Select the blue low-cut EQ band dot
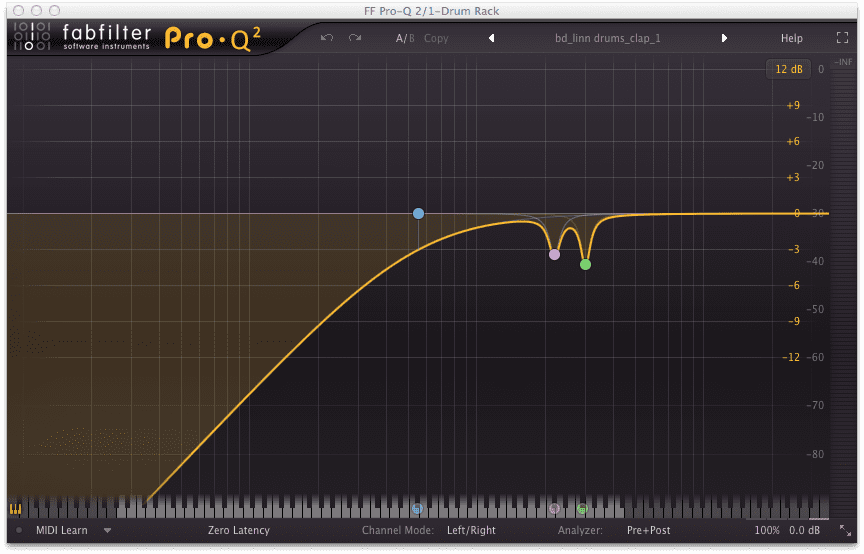Viewport: 864px width, 554px height. click(418, 213)
